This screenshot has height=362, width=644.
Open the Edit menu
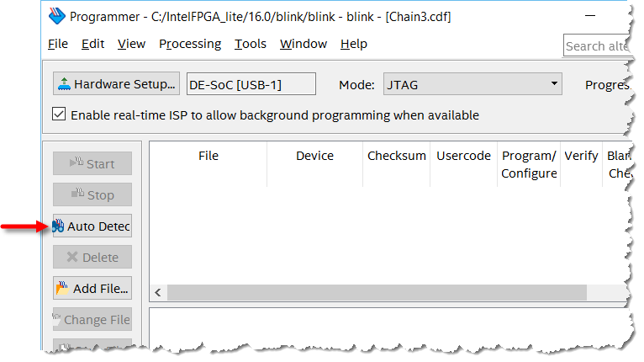(x=93, y=44)
